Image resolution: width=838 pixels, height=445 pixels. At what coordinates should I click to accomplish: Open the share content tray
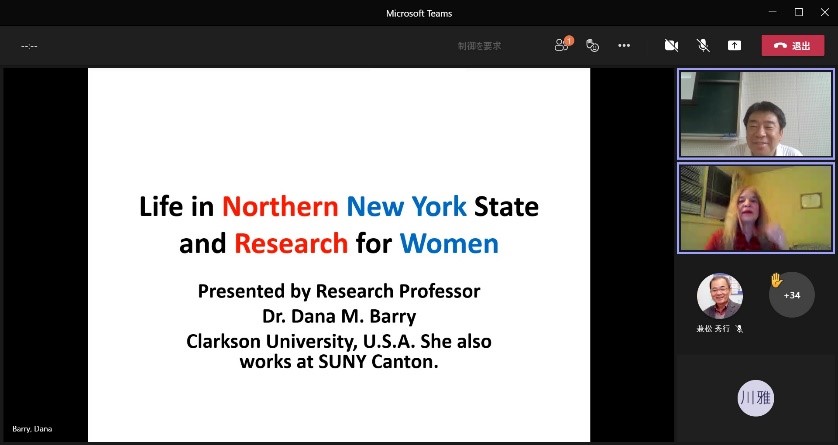[734, 46]
